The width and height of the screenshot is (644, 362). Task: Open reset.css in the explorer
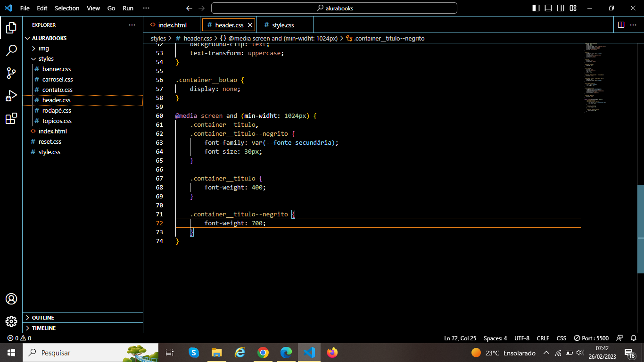(83, 141)
